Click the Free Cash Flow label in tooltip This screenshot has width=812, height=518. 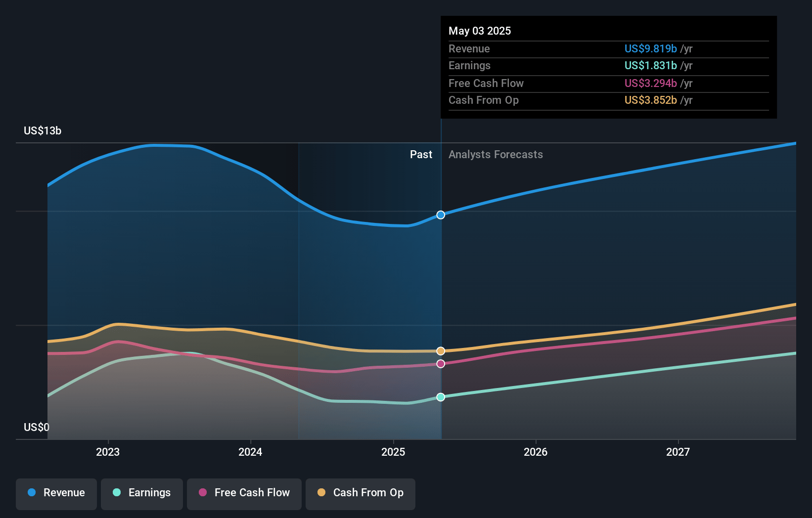point(486,83)
